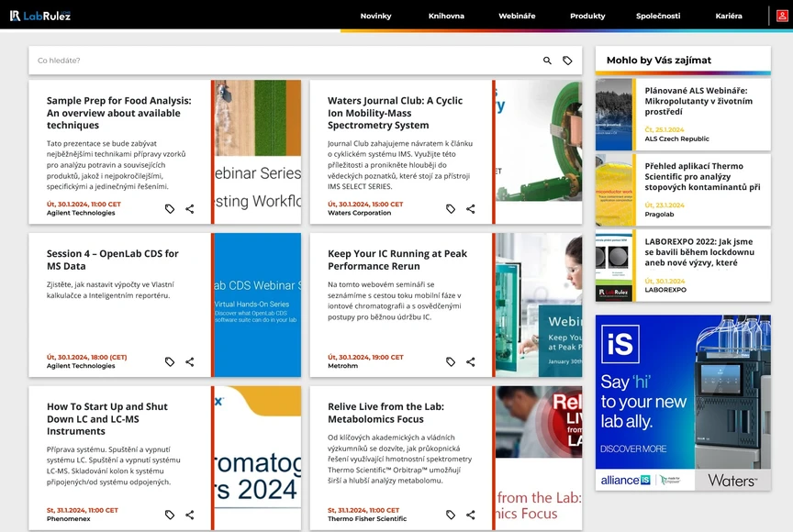Viewport: 793px width, 532px height.
Task: Click 'Waters Corporation' organizer text
Action: (359, 213)
